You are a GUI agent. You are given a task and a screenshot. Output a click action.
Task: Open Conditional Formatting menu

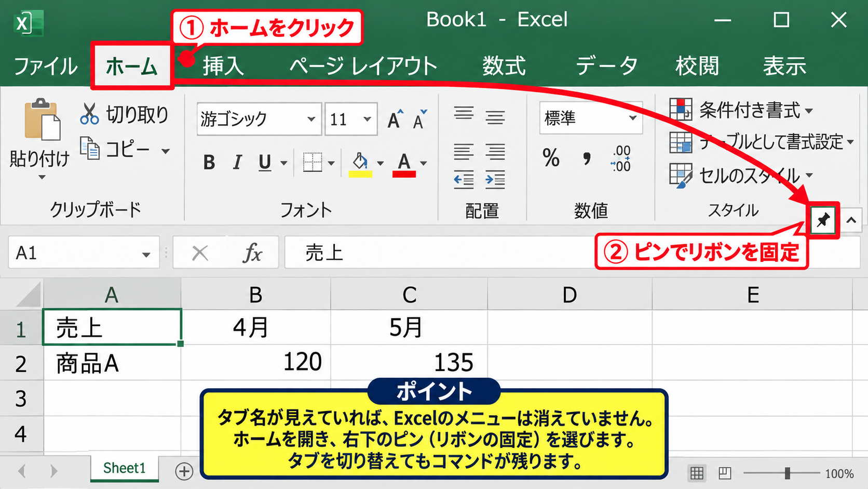pyautogui.click(x=741, y=110)
